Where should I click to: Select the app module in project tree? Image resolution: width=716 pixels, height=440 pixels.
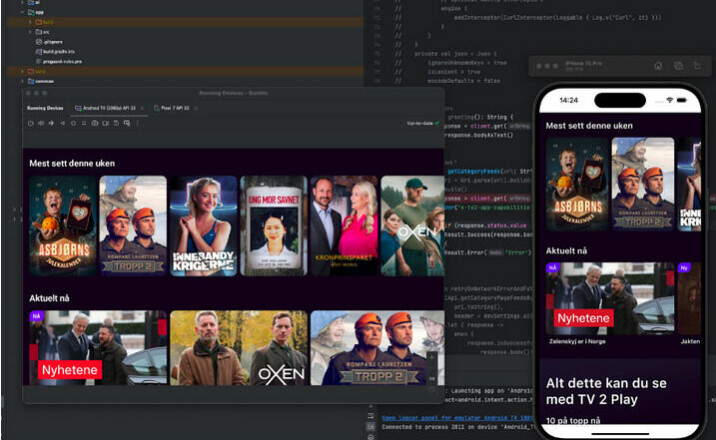[x=36, y=12]
